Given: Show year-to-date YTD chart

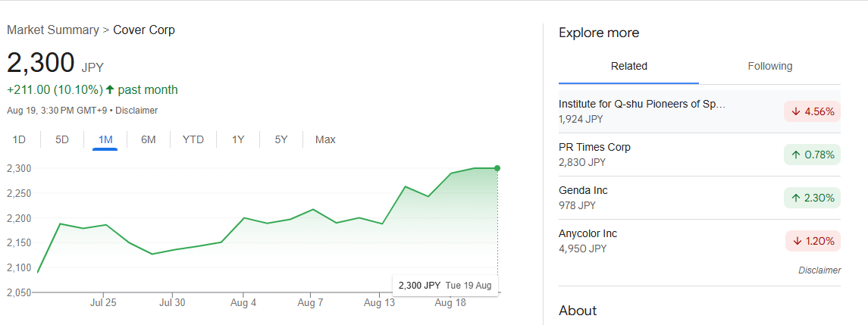Looking at the screenshot, I should tap(193, 139).
